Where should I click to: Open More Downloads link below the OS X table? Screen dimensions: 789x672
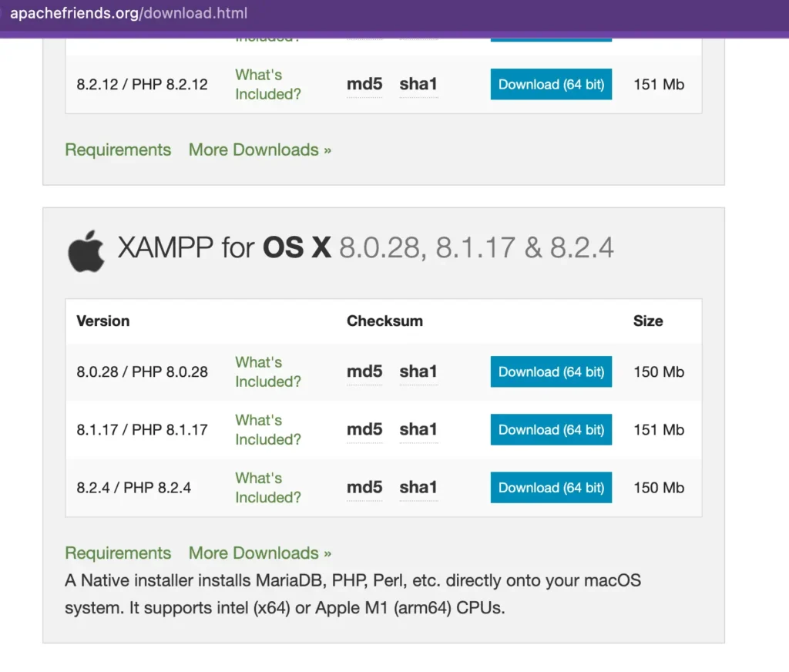(x=260, y=553)
